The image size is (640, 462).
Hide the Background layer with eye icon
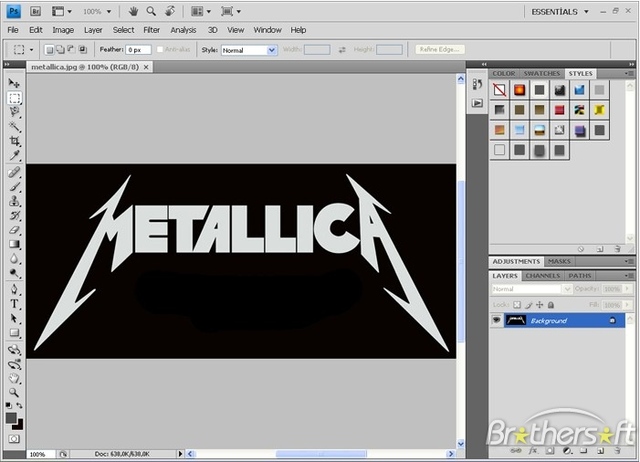[x=496, y=320]
